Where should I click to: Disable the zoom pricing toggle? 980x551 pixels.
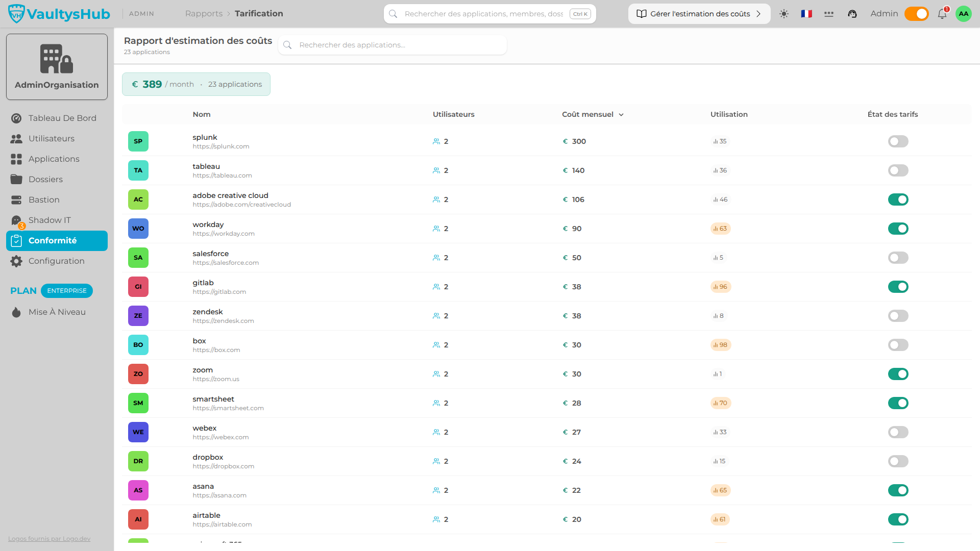coord(898,374)
